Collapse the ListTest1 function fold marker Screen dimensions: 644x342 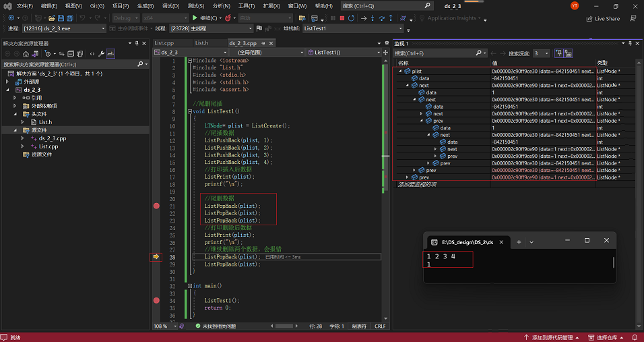pos(190,111)
